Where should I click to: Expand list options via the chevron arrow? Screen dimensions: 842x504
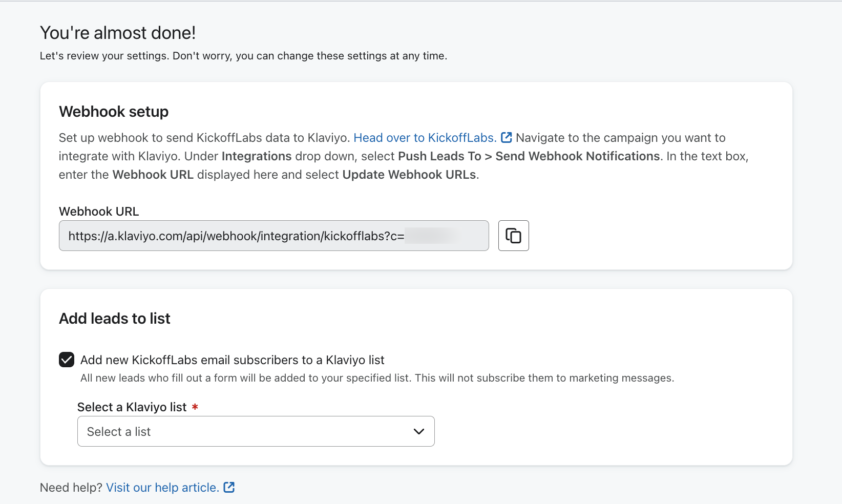pyautogui.click(x=418, y=431)
